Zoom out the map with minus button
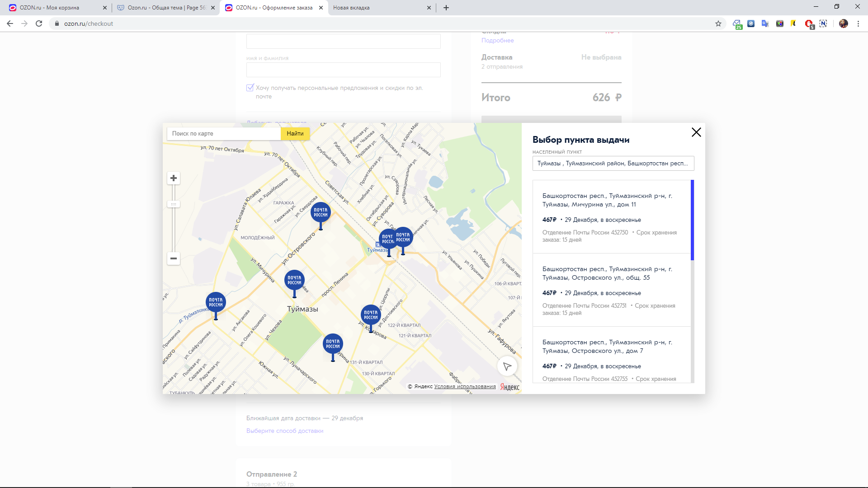868x488 pixels. click(x=174, y=258)
